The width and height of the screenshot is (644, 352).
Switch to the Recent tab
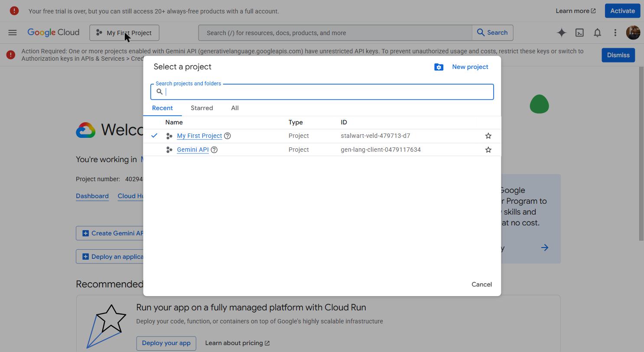point(163,108)
